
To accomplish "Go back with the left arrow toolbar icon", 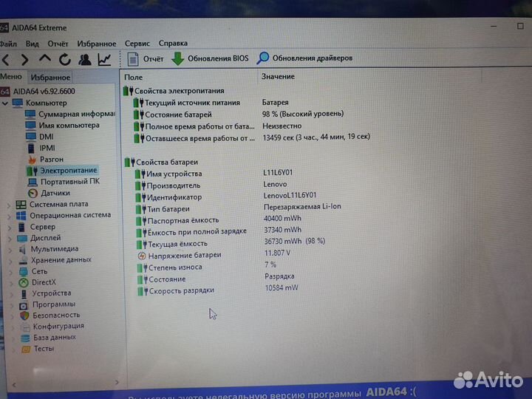I will tap(6, 60).
